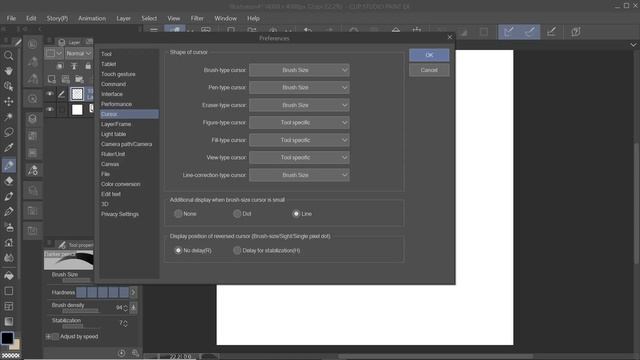Click the Brush density slider

point(80,311)
